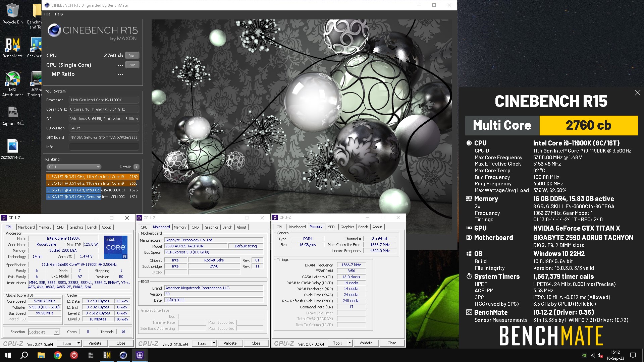The image size is (644, 362).
Task: Launch BenchMate from the desktop shortcut
Action: (x=12, y=47)
